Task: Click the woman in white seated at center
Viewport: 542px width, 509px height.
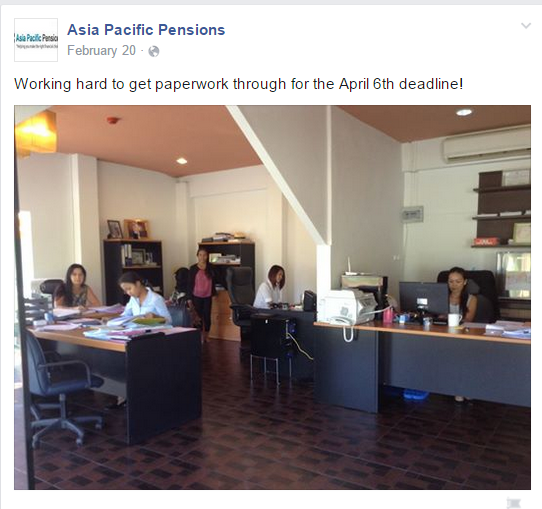Action: [x=271, y=286]
